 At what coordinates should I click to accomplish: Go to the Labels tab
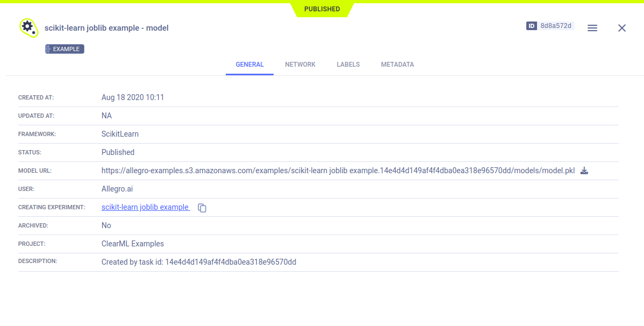(x=348, y=65)
